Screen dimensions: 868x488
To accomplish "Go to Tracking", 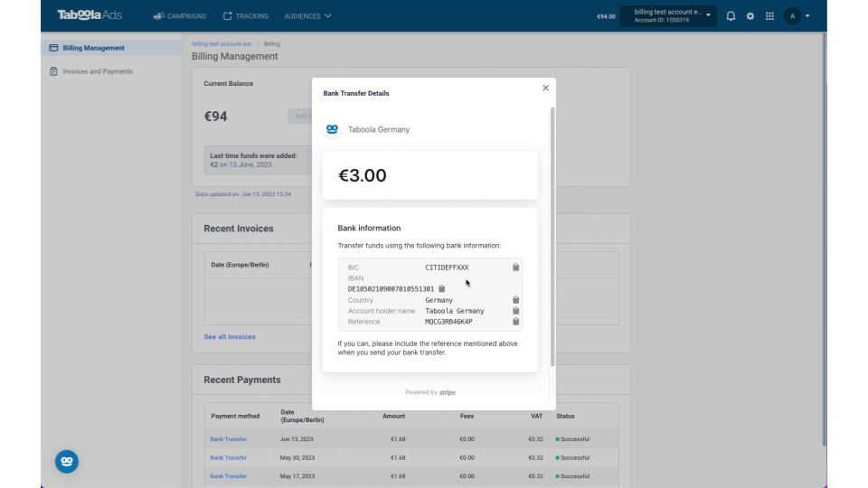I will coord(246,16).
